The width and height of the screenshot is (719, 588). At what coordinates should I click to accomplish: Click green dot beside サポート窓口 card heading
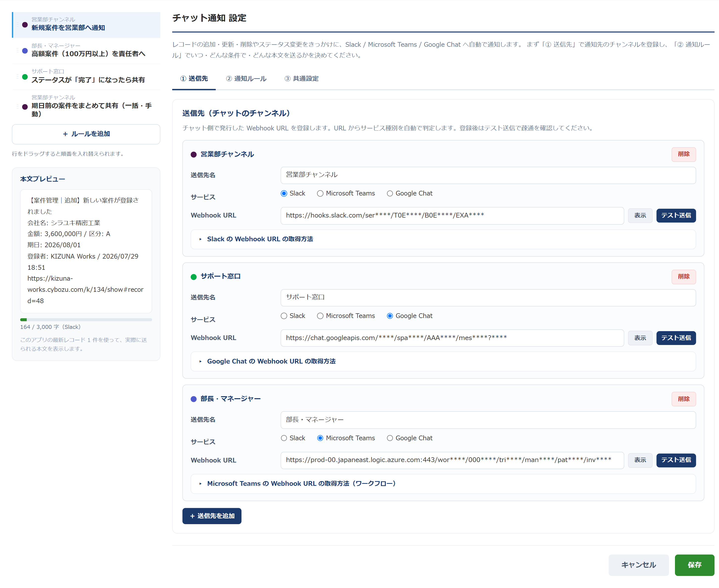[194, 277]
